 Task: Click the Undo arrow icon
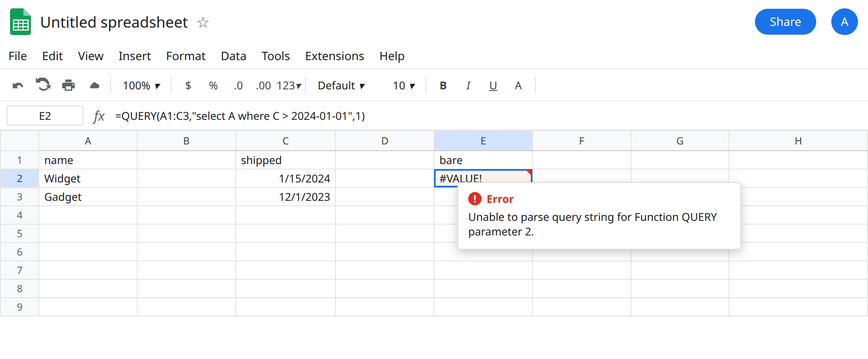pyautogui.click(x=18, y=86)
